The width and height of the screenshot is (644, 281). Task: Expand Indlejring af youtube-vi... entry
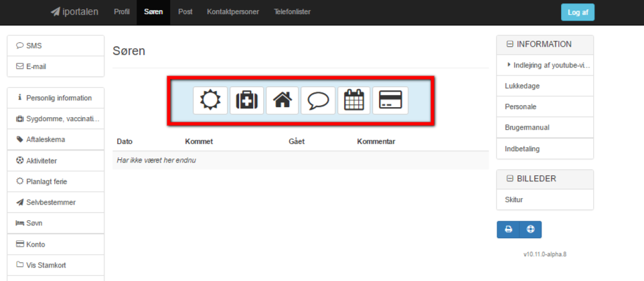tap(545, 65)
